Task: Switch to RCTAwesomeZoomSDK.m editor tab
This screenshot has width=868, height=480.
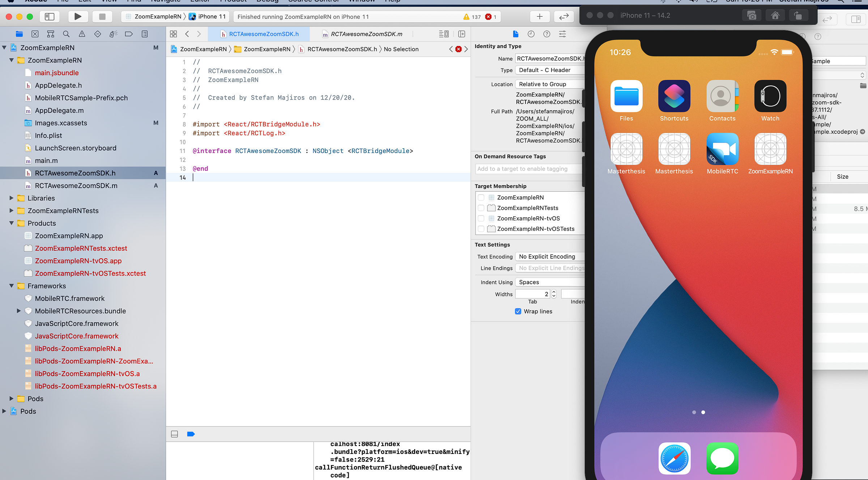Action: pyautogui.click(x=366, y=34)
